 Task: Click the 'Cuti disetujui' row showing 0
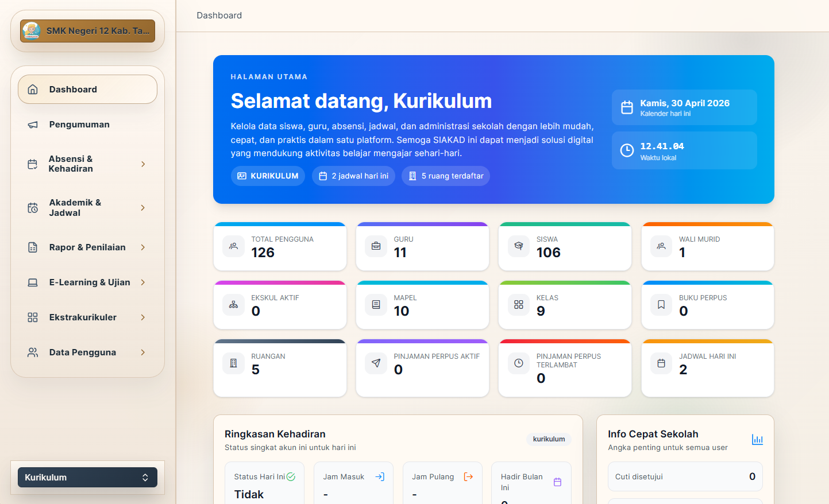click(x=685, y=476)
